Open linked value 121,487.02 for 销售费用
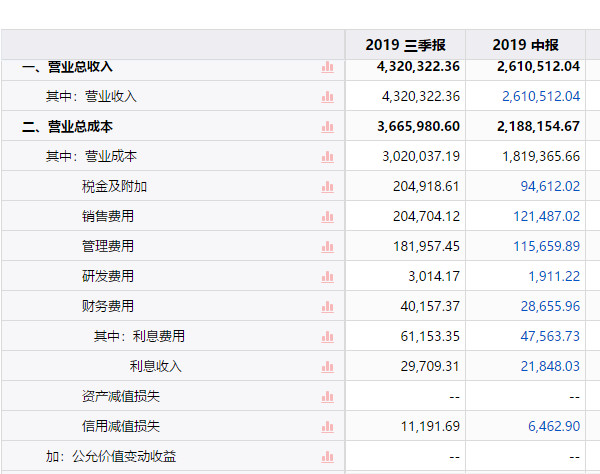This screenshot has height=474, width=600. (546, 217)
